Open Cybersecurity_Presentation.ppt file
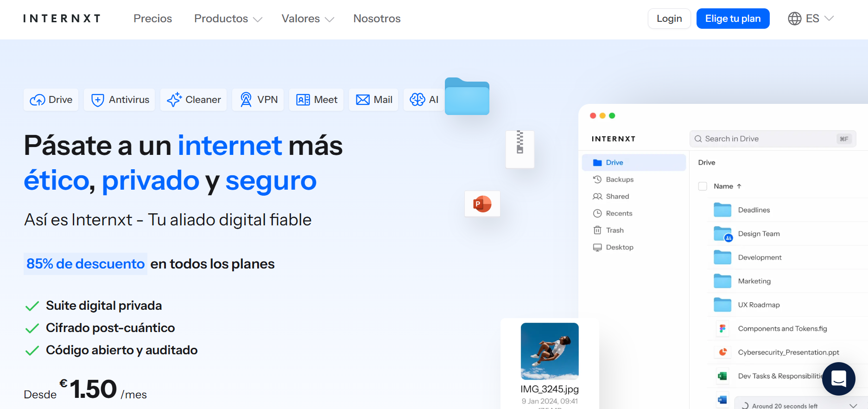This screenshot has height=409, width=868. [788, 352]
